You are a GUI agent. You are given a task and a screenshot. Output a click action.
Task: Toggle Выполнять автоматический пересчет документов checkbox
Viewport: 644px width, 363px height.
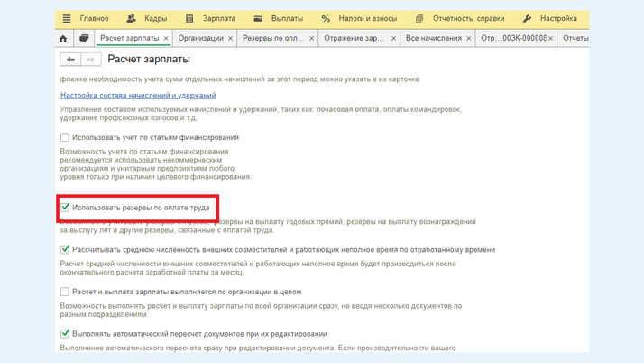pyautogui.click(x=65, y=334)
